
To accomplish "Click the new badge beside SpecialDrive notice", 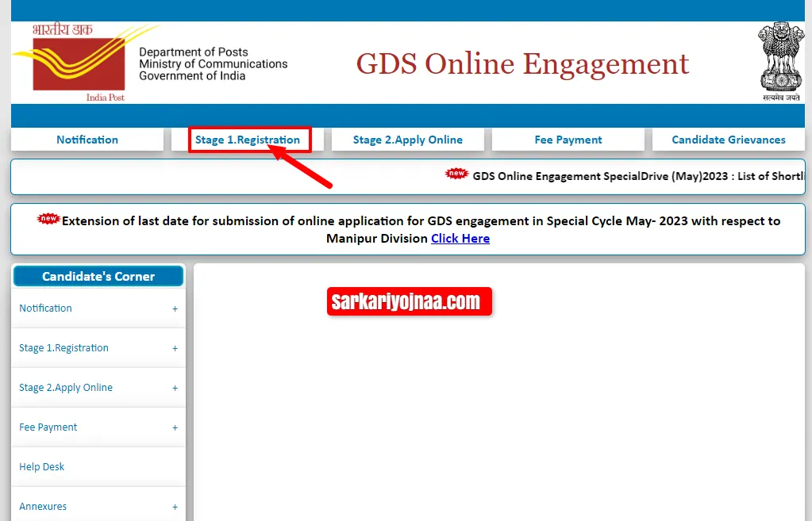I will point(456,173).
